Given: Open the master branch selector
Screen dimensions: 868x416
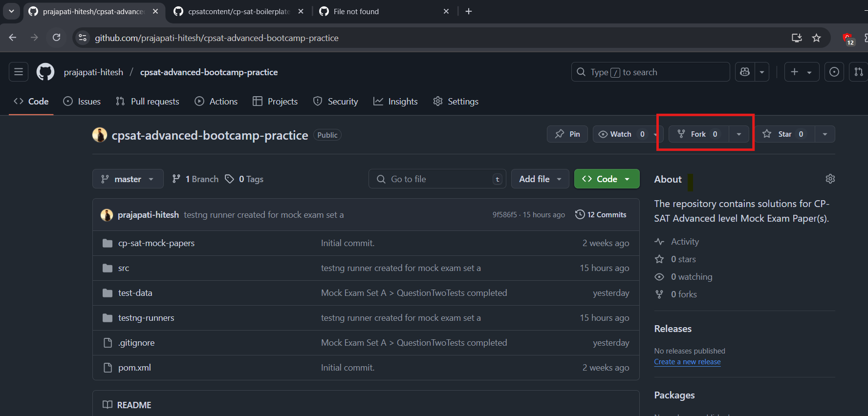Looking at the screenshot, I should pos(128,179).
